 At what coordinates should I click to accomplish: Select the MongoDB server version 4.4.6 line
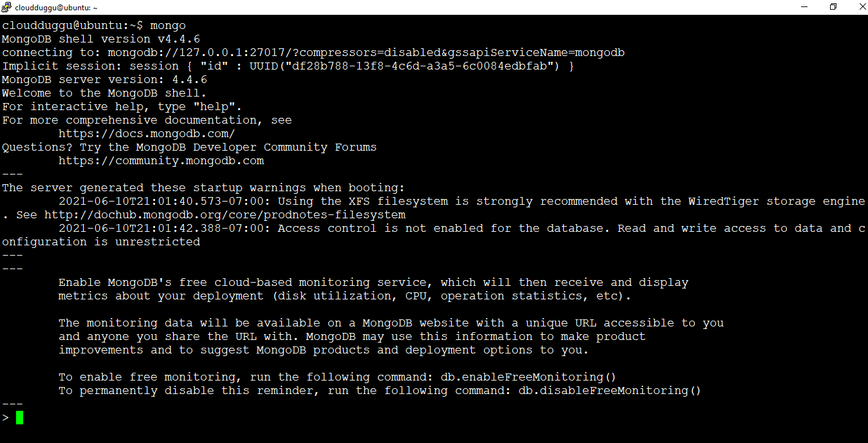[104, 79]
